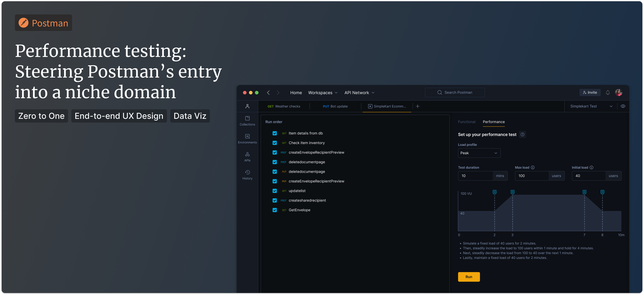
Task: Open the Collections panel
Action: [x=247, y=121]
